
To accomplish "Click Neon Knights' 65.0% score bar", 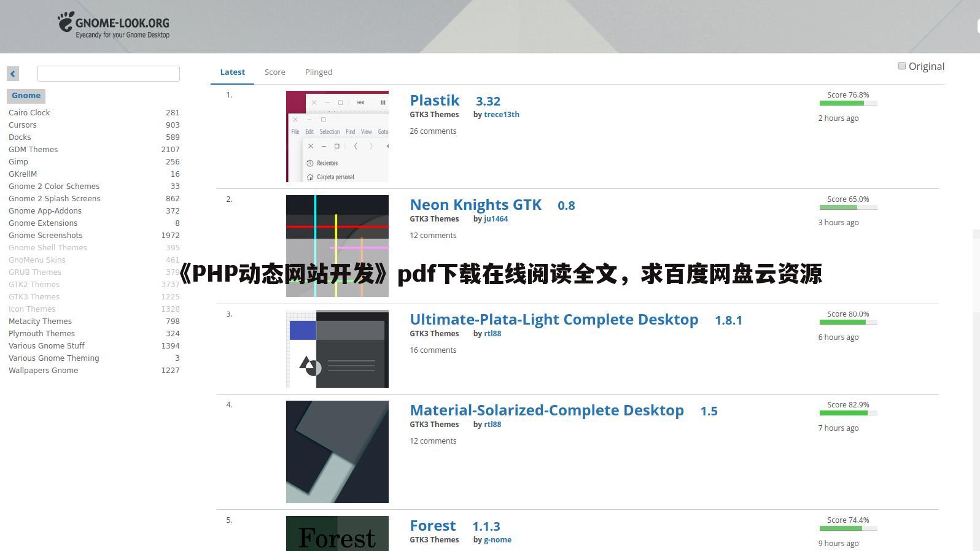I will click(x=848, y=207).
